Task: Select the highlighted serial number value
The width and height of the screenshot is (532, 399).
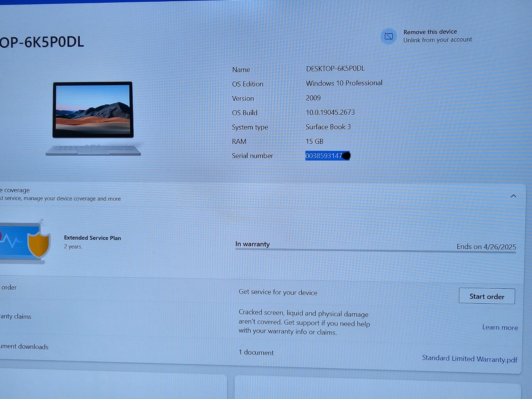Action: tap(328, 156)
